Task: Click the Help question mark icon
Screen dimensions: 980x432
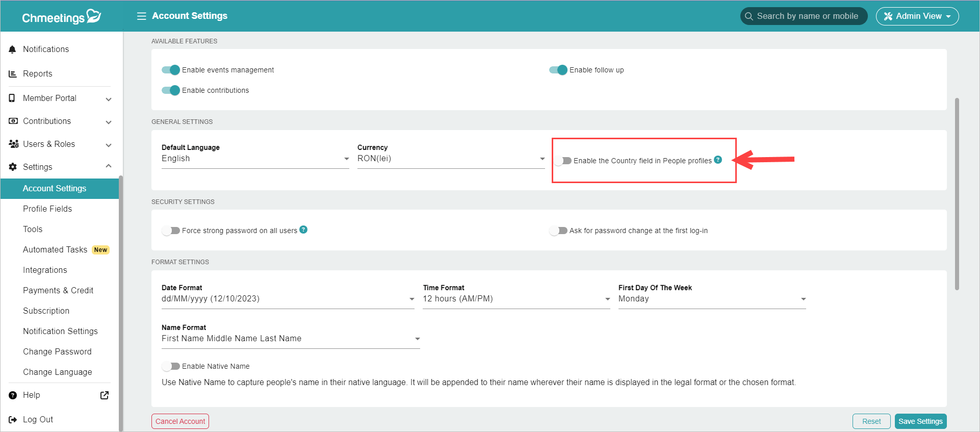Action: [x=13, y=395]
